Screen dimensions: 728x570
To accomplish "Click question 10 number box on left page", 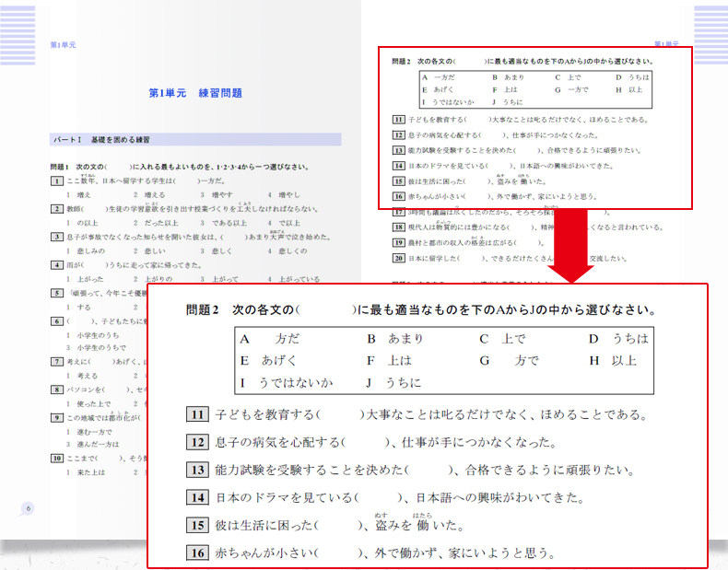I will pyautogui.click(x=56, y=459).
